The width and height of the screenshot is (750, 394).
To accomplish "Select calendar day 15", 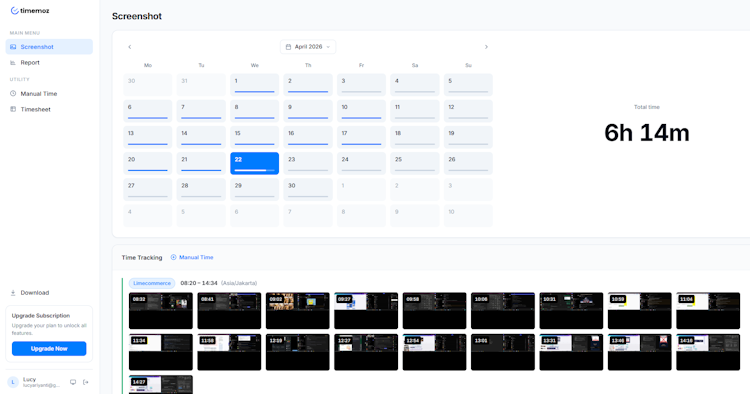I will click(254, 137).
